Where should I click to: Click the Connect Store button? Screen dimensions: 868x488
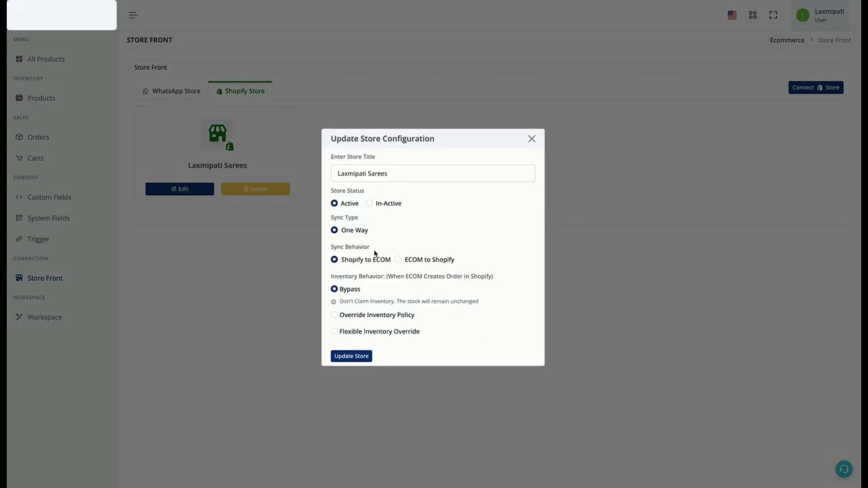pyautogui.click(x=816, y=87)
